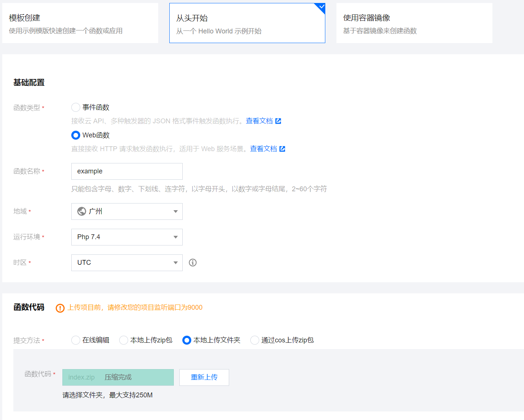Click the info icon beside the UTC timezone dropdown
The image size is (524, 420).
coord(192,263)
